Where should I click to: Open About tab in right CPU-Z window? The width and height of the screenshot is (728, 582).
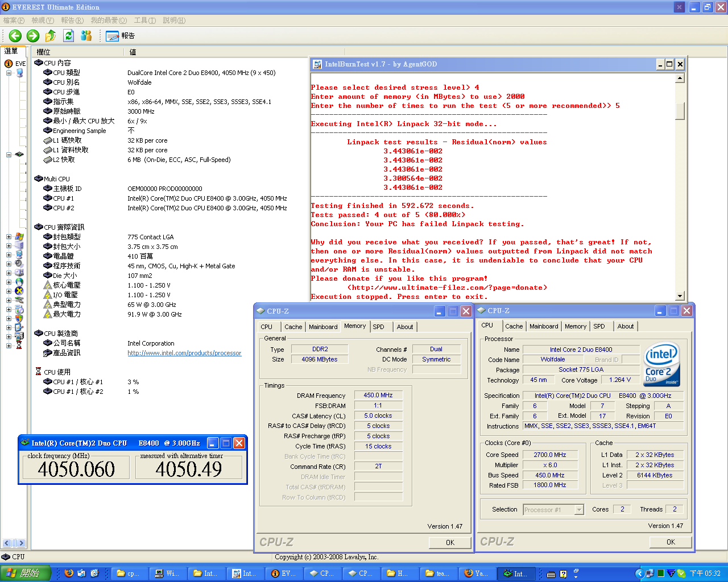coord(626,326)
